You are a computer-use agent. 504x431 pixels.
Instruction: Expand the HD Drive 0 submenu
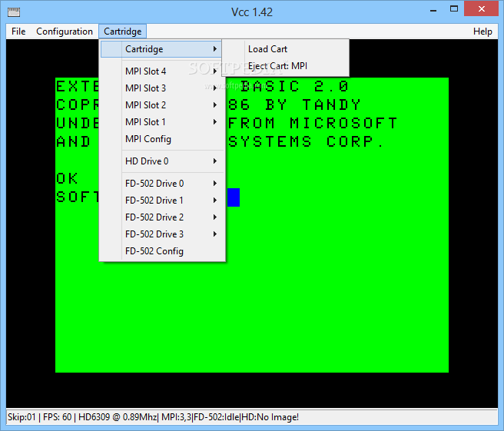click(162, 161)
